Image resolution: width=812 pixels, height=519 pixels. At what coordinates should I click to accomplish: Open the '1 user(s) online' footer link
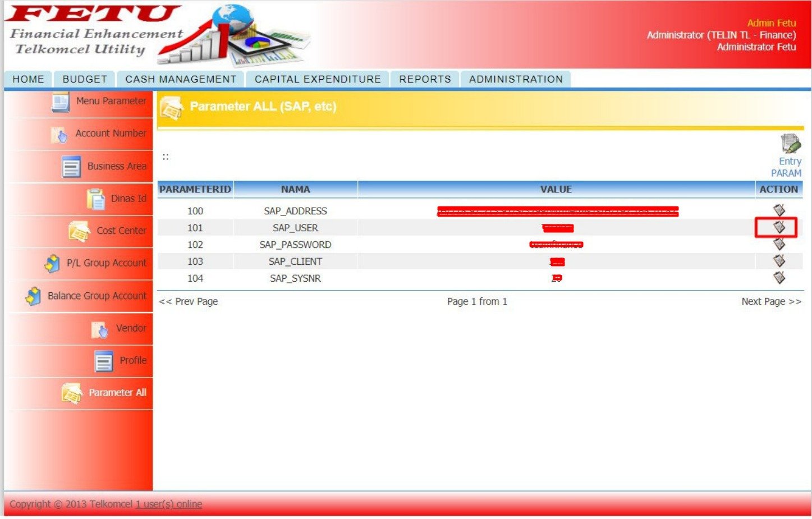169,504
